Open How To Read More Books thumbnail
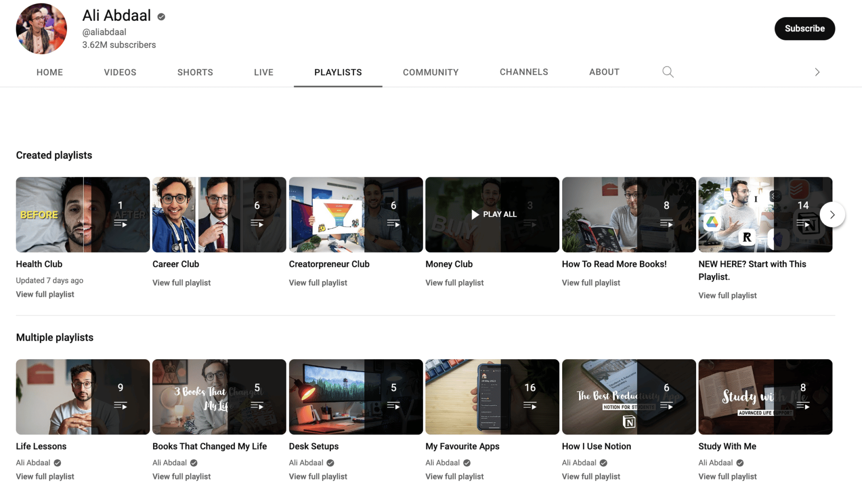The height and width of the screenshot is (504, 862). tap(629, 215)
